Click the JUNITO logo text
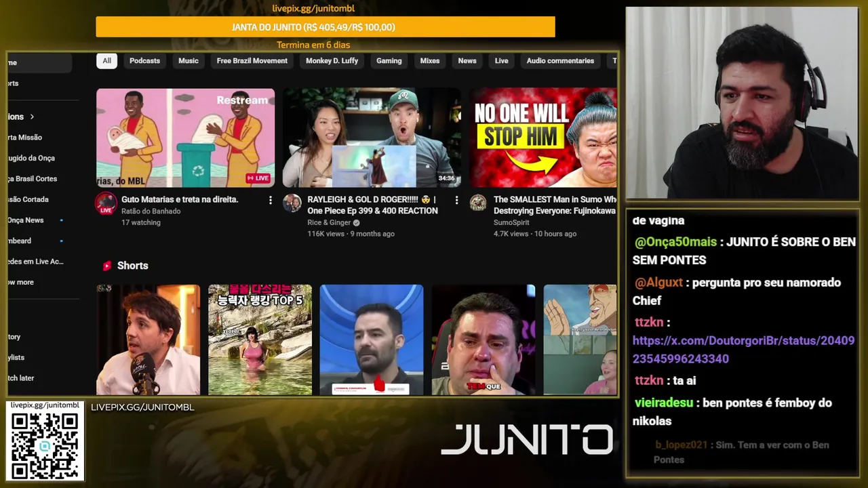Screen dimensions: 868x488 coord(527,440)
